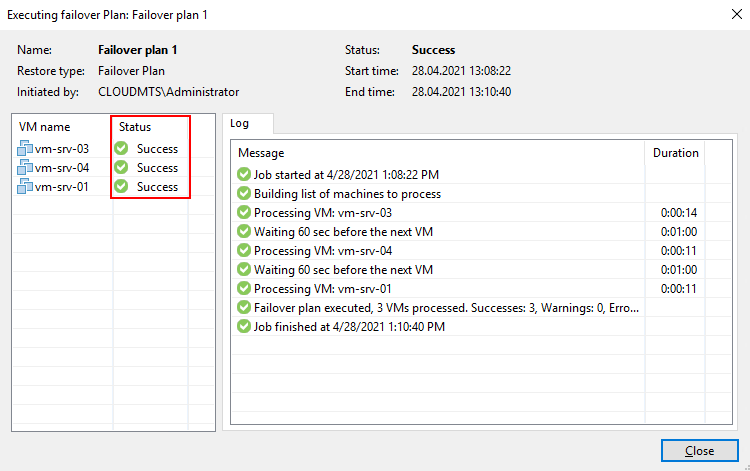The width and height of the screenshot is (750, 471).
Task: Click green success icon beside vm-srv-01 status
Action: [121, 187]
